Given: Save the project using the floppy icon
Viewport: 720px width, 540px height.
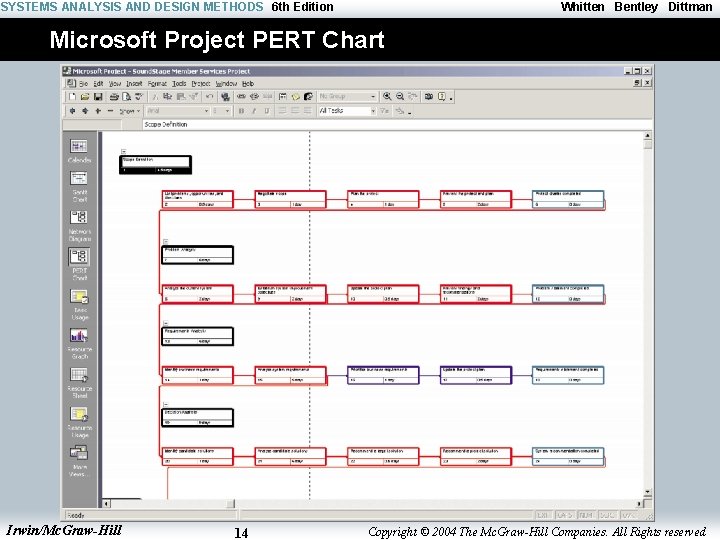Looking at the screenshot, I should (x=98, y=96).
